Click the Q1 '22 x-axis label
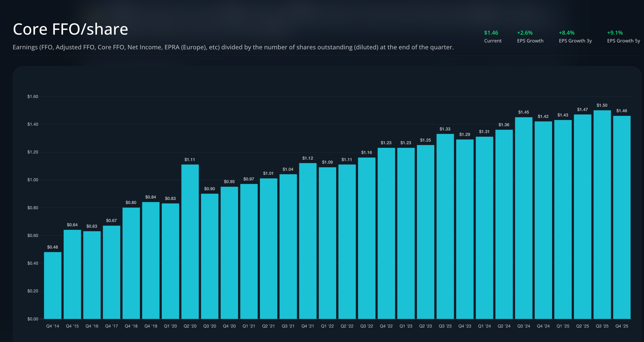 (327, 326)
